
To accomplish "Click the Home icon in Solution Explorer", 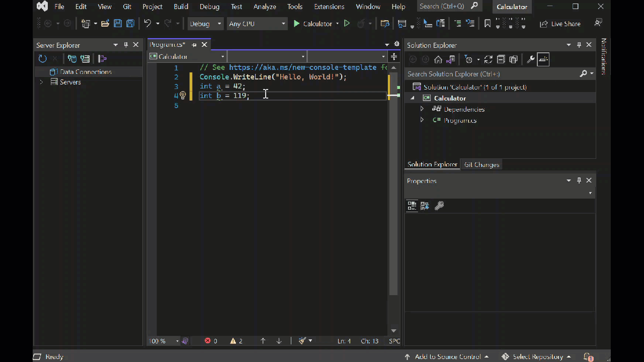I will click(438, 59).
